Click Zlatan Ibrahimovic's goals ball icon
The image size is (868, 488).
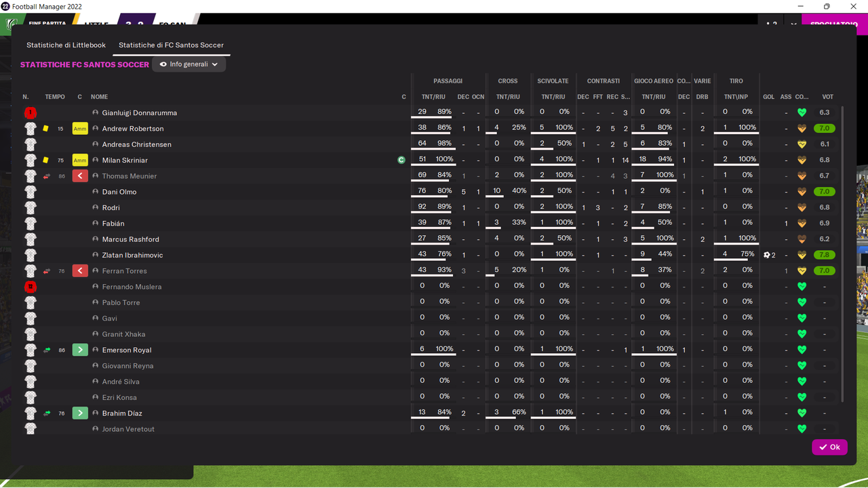pos(767,256)
